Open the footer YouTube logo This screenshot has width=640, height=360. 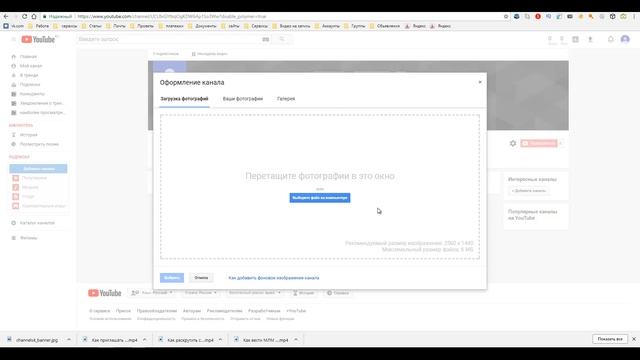click(x=104, y=293)
